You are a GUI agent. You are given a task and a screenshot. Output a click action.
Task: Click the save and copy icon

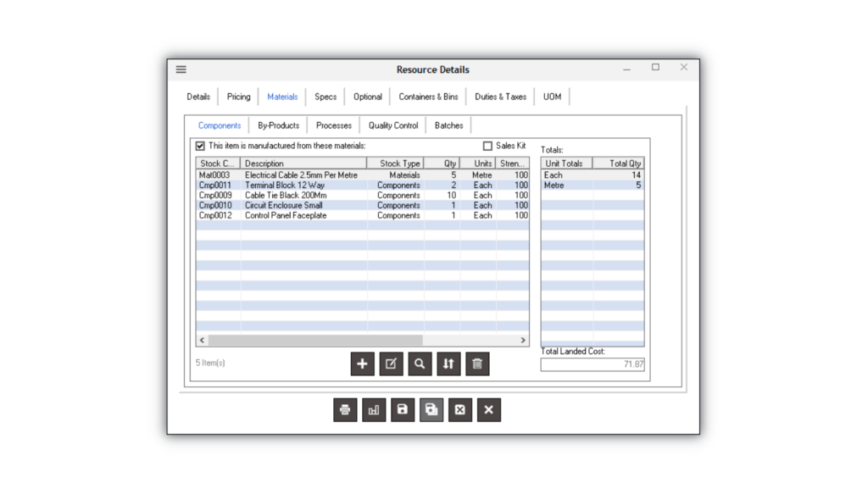431,410
